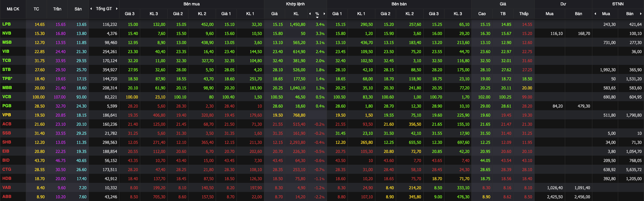644x201 pixels.
Task: Click MSB total value 98,460
Action: pos(111,43)
